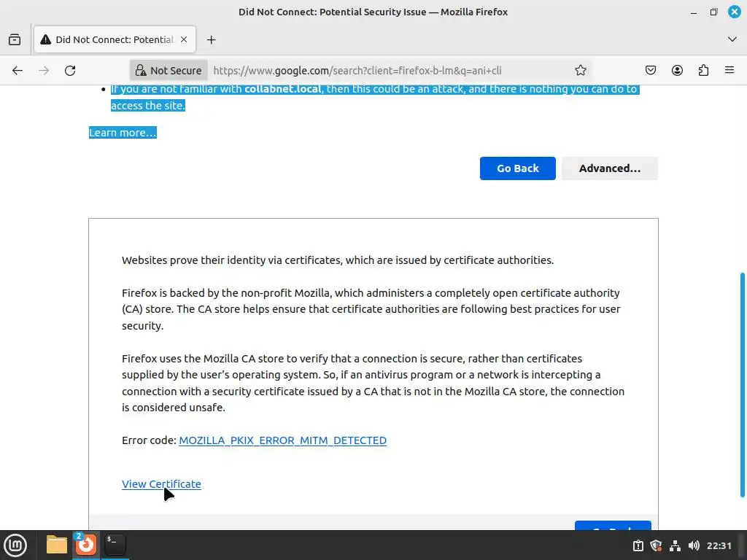Click the Firefox taskbar icon
Viewport: 747px width, 560px height.
(x=86, y=545)
